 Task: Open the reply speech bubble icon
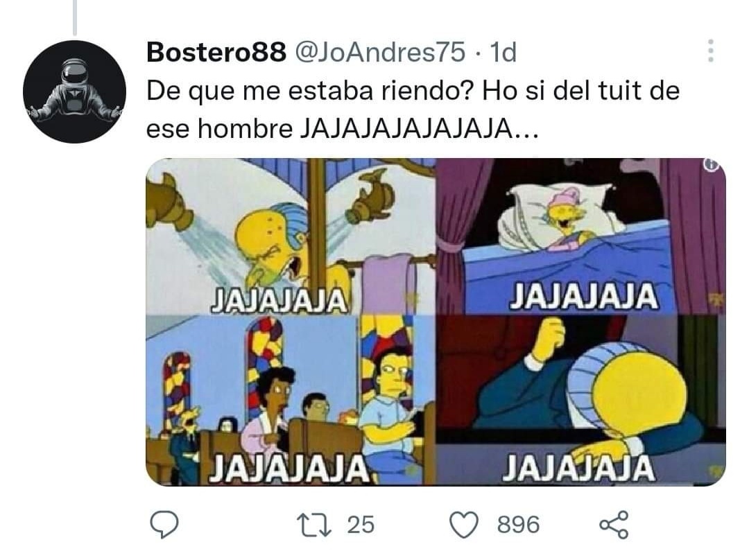(x=164, y=525)
